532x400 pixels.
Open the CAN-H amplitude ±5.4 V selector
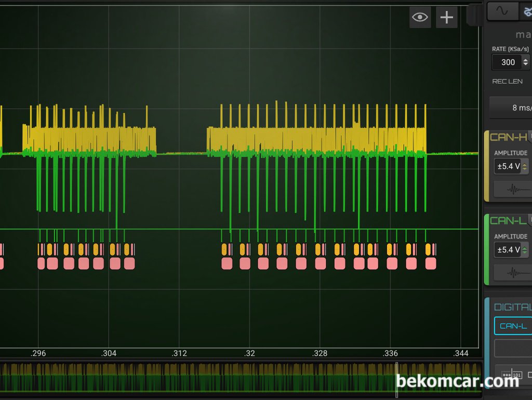pyautogui.click(x=512, y=167)
